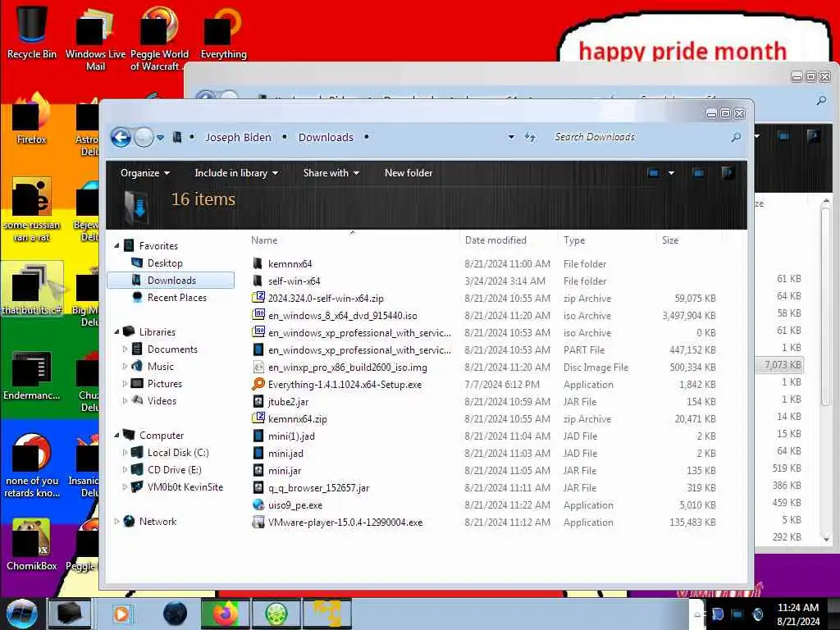Click the Help icon in toolbar
Viewport: 840px width, 630px height.
727,172
